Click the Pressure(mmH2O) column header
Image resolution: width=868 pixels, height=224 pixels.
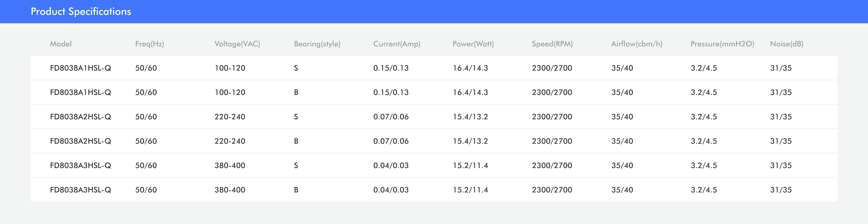722,44
